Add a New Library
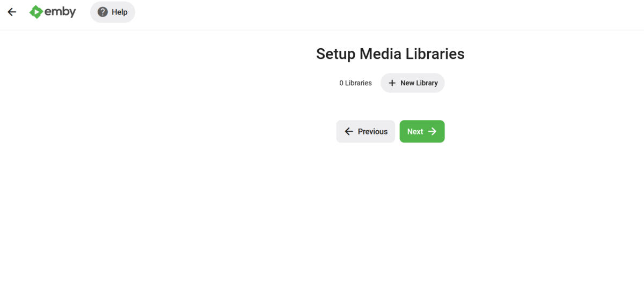 (x=413, y=83)
